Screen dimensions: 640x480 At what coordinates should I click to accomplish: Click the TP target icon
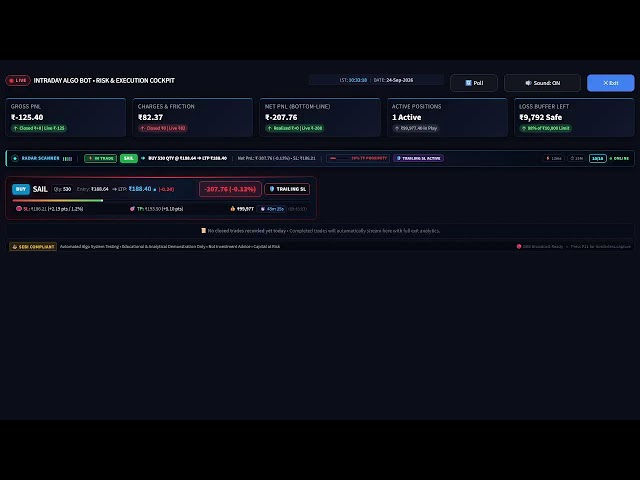(x=132, y=209)
